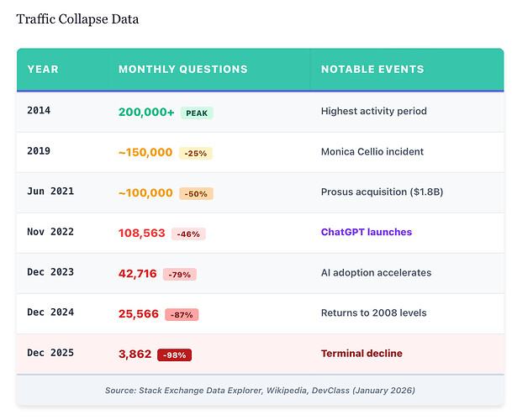512x420 pixels.
Task: Click the Returns to 2008 levels cell
Action: (374, 313)
